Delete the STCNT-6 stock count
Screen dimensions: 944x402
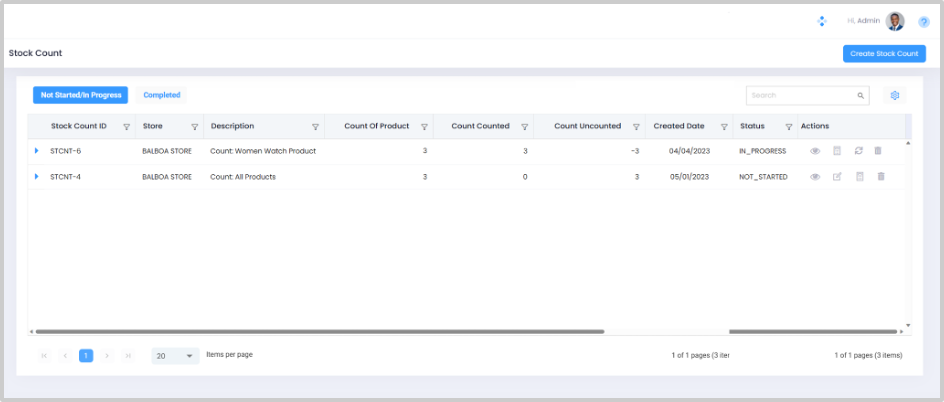pyautogui.click(x=879, y=151)
